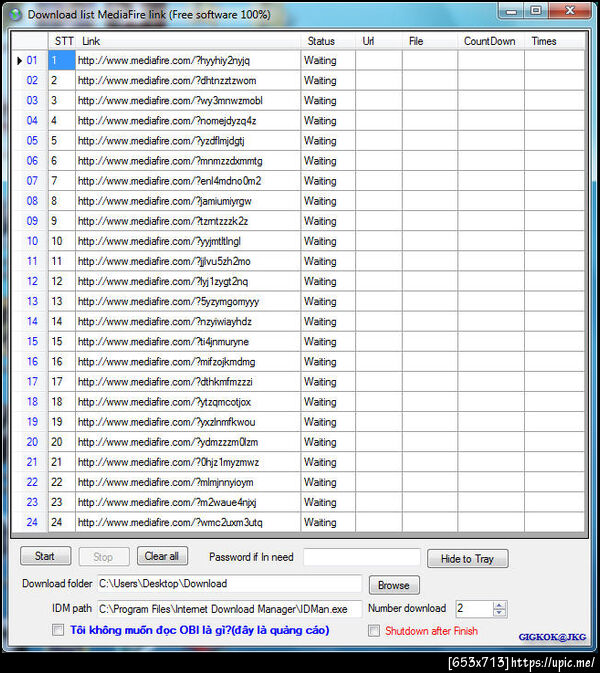Sort by the Status column header
The width and height of the screenshot is (600, 673).
(328, 41)
